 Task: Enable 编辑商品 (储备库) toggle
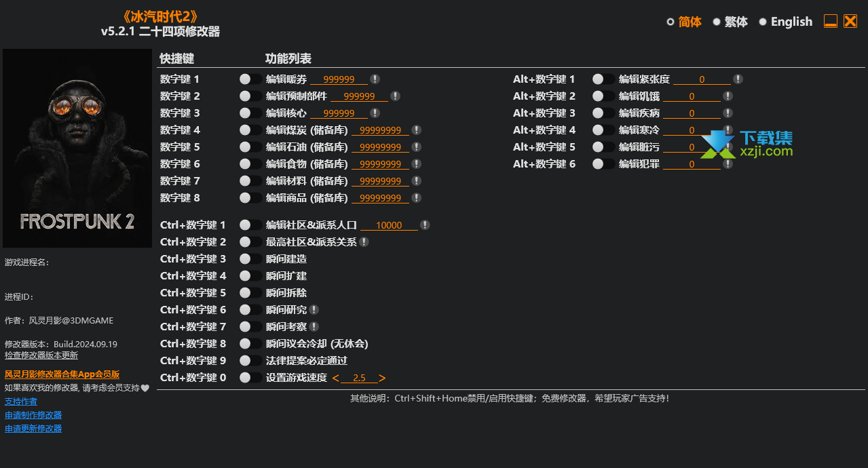coord(250,198)
